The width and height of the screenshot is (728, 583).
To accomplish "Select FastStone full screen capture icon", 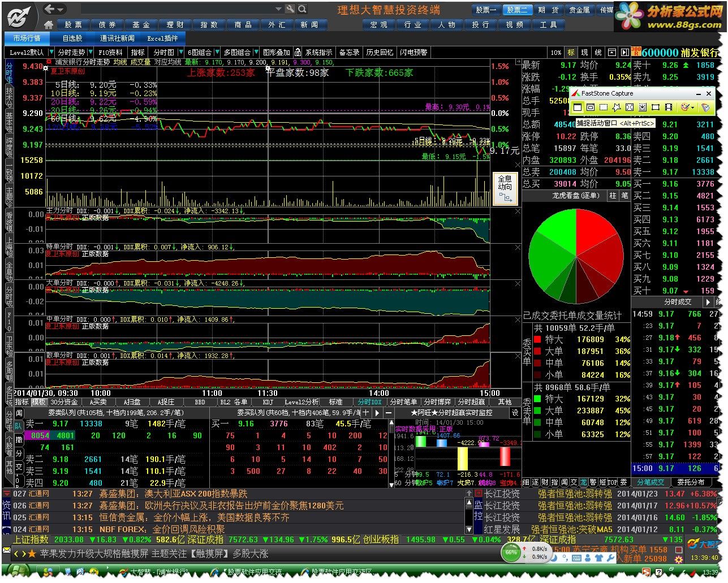I will point(630,107).
